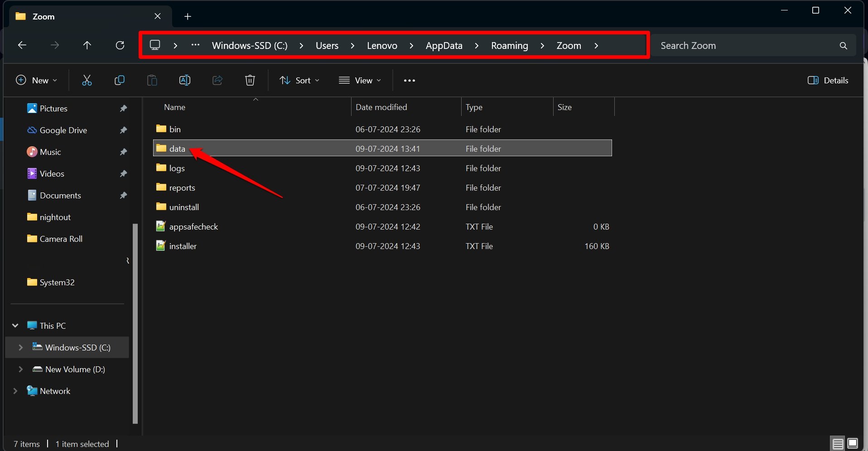Viewport: 868px width, 451px height.
Task: Open See more toolbar options
Action: click(409, 80)
